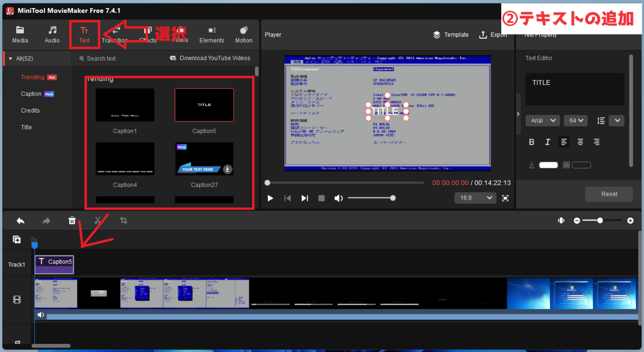Add a new track with plus icon
The image size is (644, 352).
(x=17, y=240)
